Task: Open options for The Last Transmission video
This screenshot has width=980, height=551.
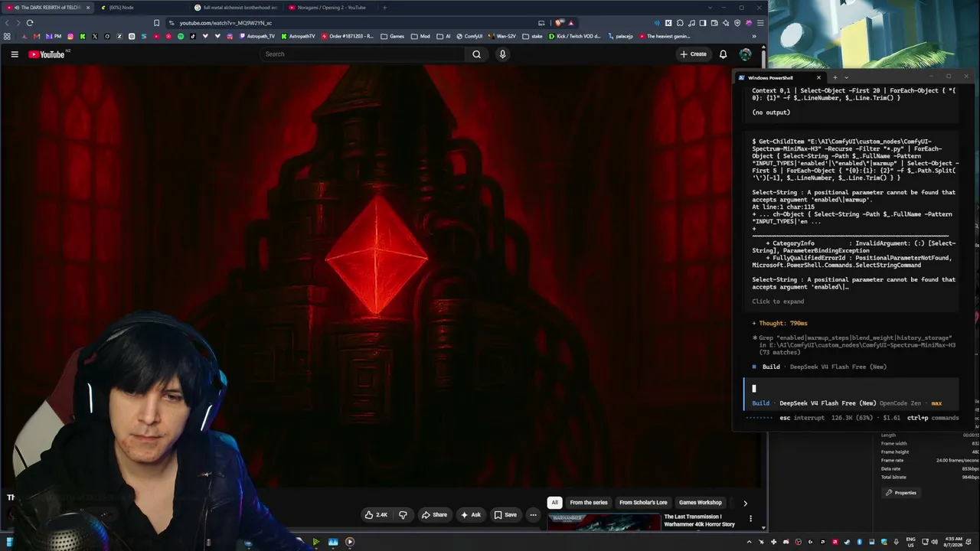Action: tap(750, 518)
